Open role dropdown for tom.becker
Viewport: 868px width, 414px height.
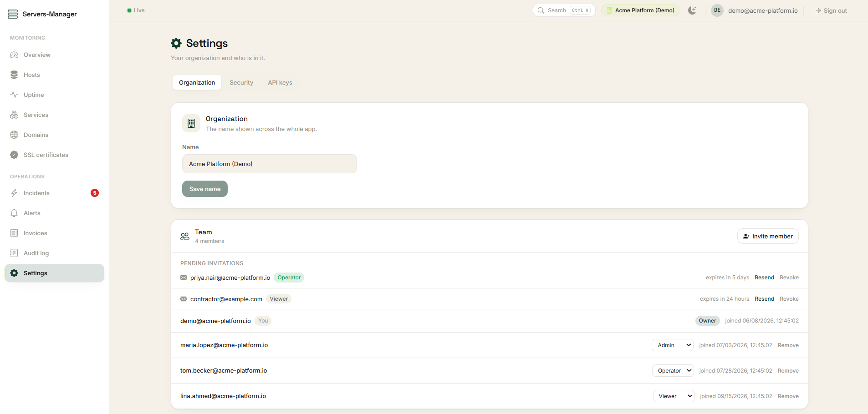(x=673, y=371)
